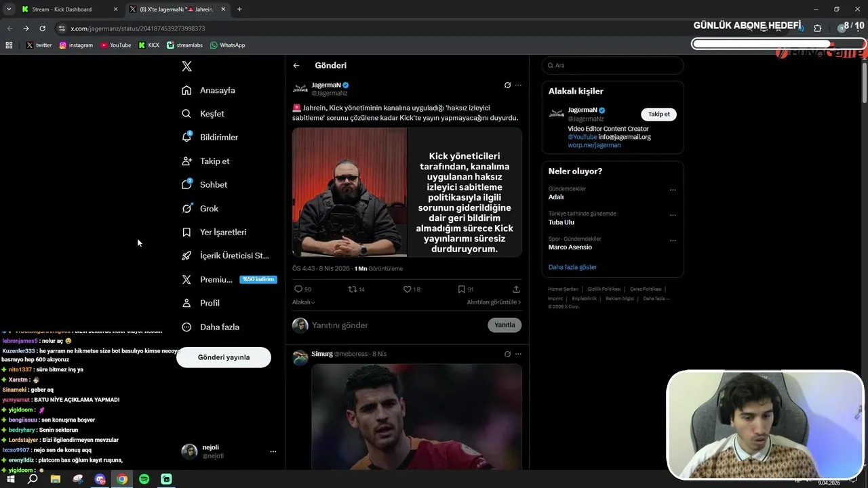Image resolution: width=868 pixels, height=488 pixels.
Task: Open Yer İşaretleri bookmarks
Action: pyautogui.click(x=214, y=232)
